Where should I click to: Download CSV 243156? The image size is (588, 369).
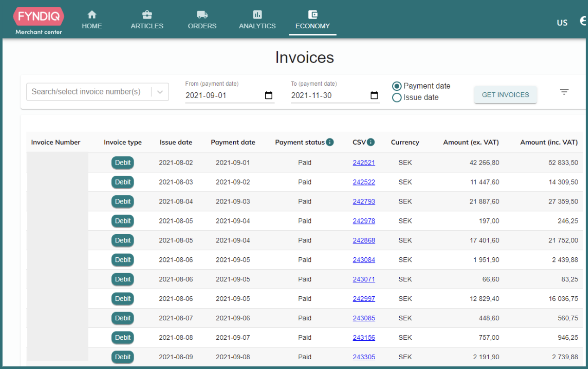point(364,338)
